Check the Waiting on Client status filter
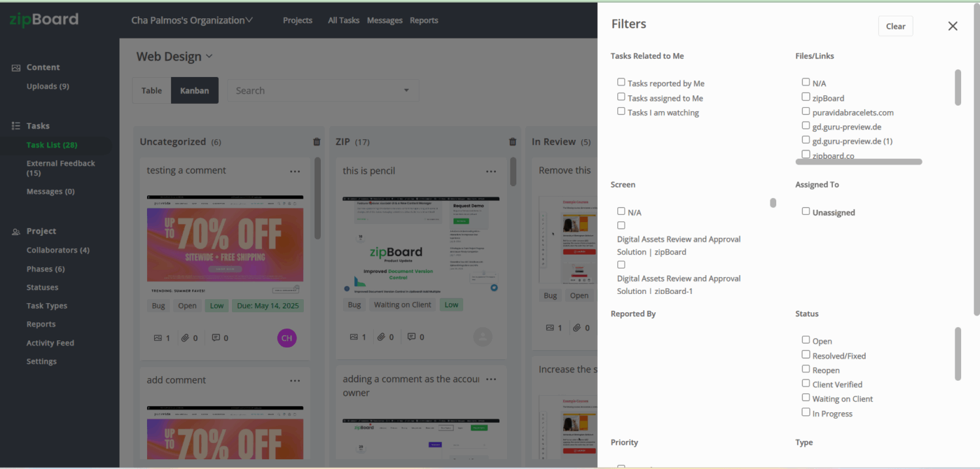 click(806, 397)
